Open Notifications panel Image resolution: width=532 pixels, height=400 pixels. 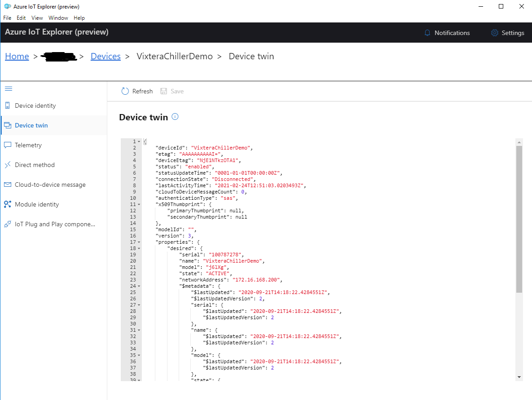[447, 33]
